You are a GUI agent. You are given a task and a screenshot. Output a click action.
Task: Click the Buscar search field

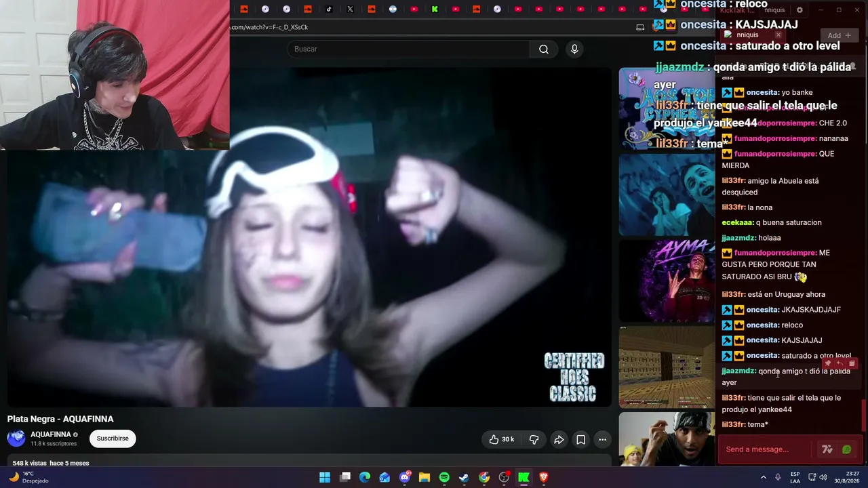click(408, 49)
